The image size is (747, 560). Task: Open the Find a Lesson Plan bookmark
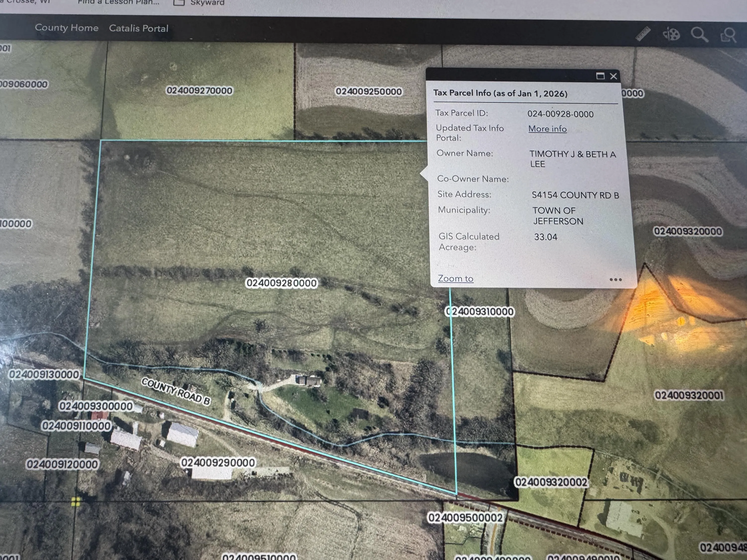point(118,2)
